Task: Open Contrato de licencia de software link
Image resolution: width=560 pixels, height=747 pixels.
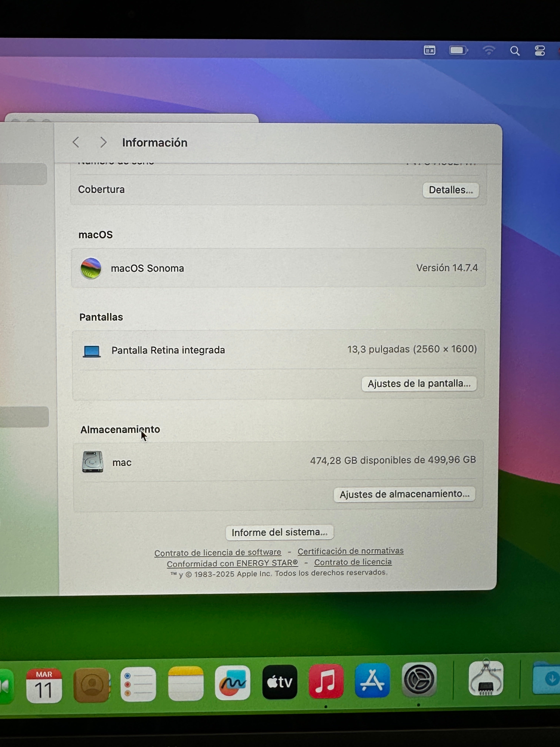Action: pos(218,552)
